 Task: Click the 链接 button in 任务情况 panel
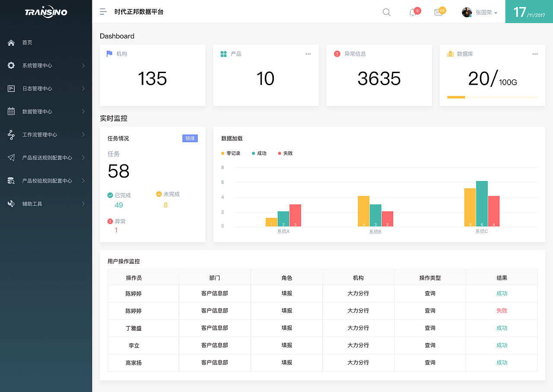point(190,138)
